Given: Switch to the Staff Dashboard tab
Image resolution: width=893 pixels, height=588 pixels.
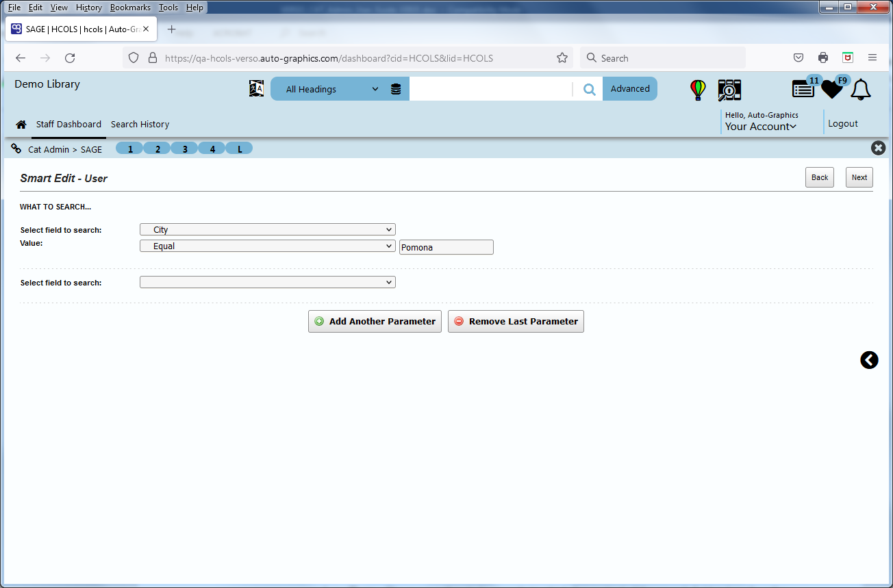Looking at the screenshot, I should coord(68,125).
